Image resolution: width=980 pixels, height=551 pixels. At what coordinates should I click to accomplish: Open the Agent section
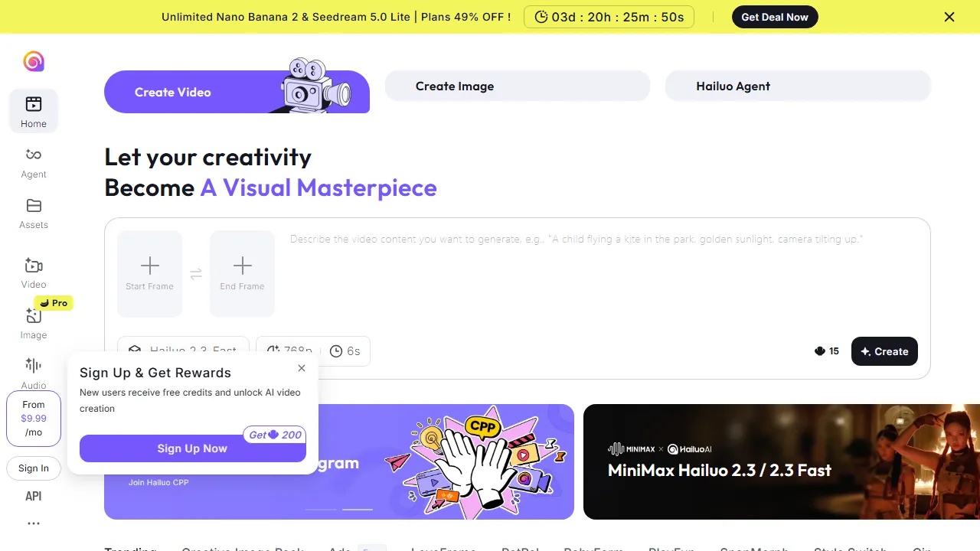(33, 162)
